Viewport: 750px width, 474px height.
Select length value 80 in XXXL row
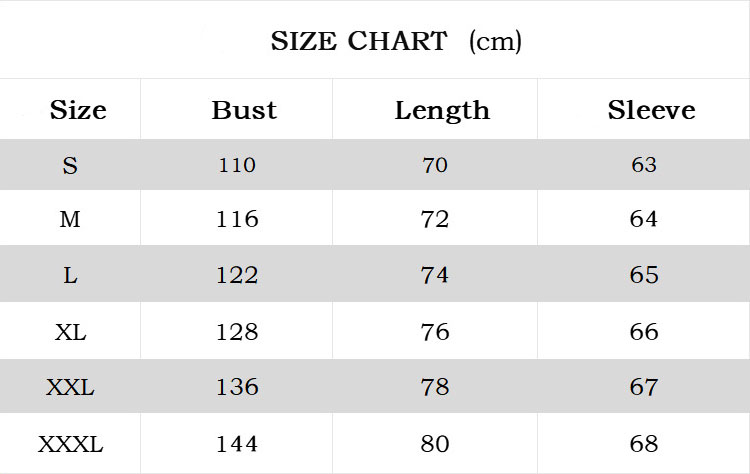click(435, 443)
